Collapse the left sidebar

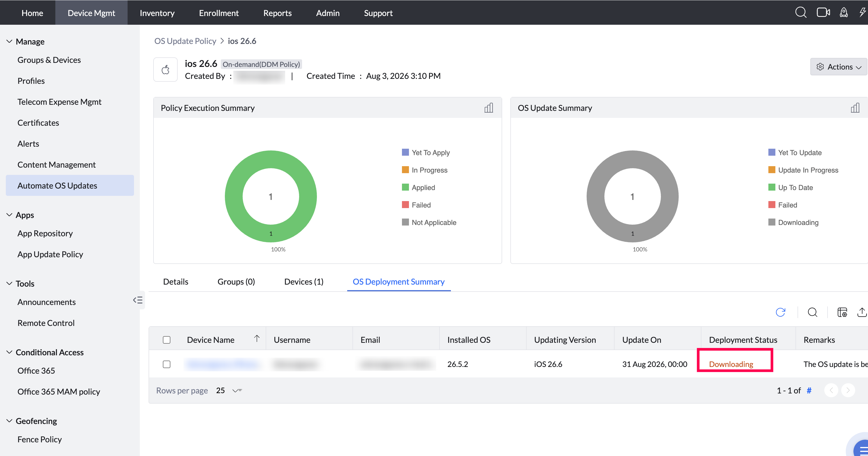click(x=138, y=300)
